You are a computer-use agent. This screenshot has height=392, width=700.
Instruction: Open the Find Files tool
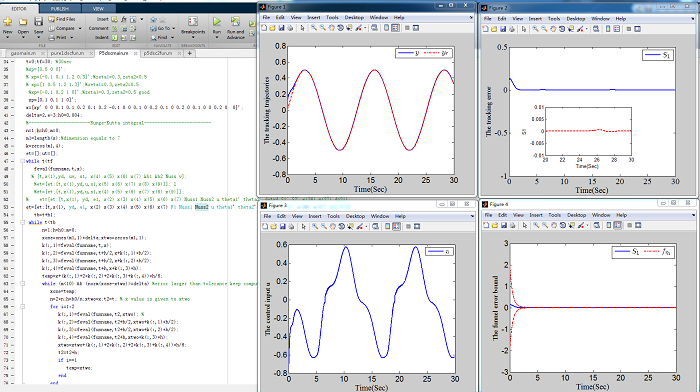coord(62,19)
